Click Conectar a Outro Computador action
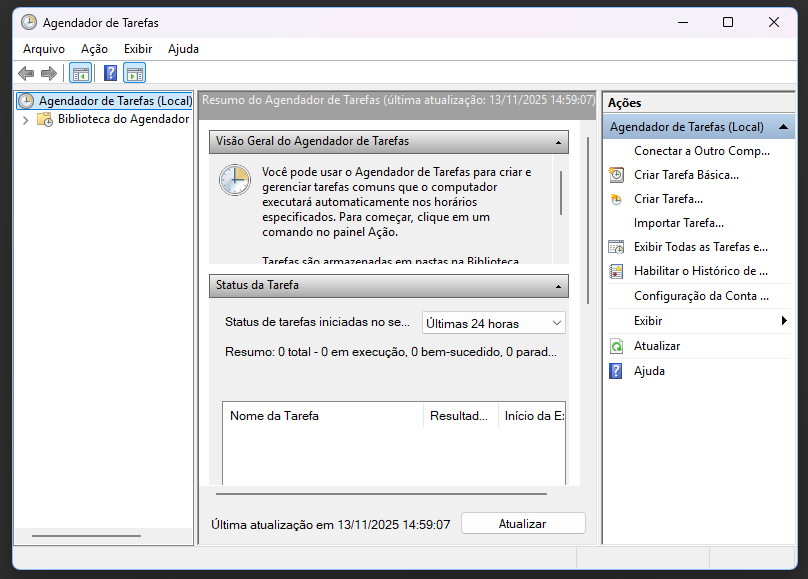 coord(701,151)
